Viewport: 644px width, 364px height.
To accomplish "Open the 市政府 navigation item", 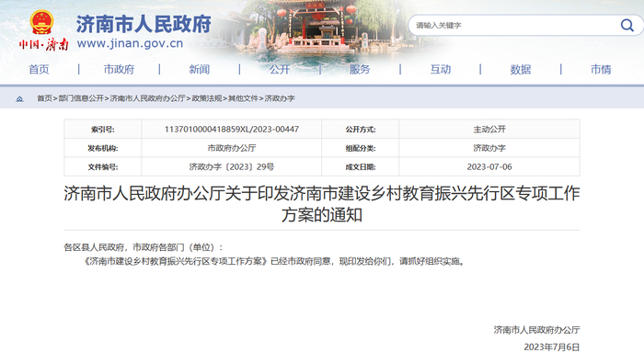I will tap(119, 69).
